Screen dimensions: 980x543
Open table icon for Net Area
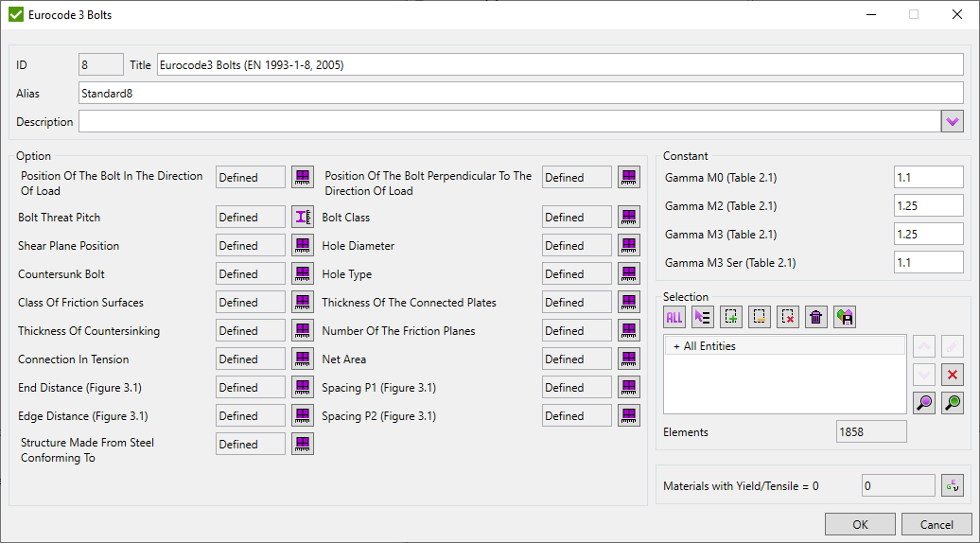pyautogui.click(x=629, y=359)
